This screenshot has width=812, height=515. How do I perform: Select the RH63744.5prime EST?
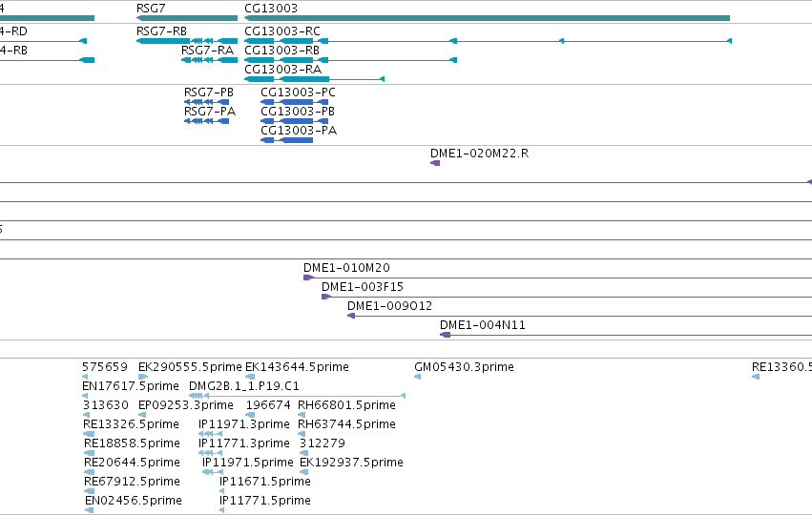pos(302,434)
